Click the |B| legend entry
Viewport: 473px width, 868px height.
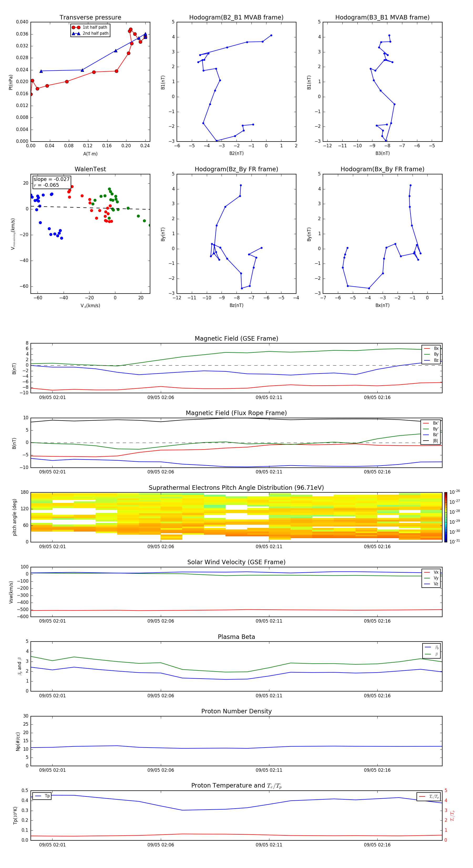[431, 441]
